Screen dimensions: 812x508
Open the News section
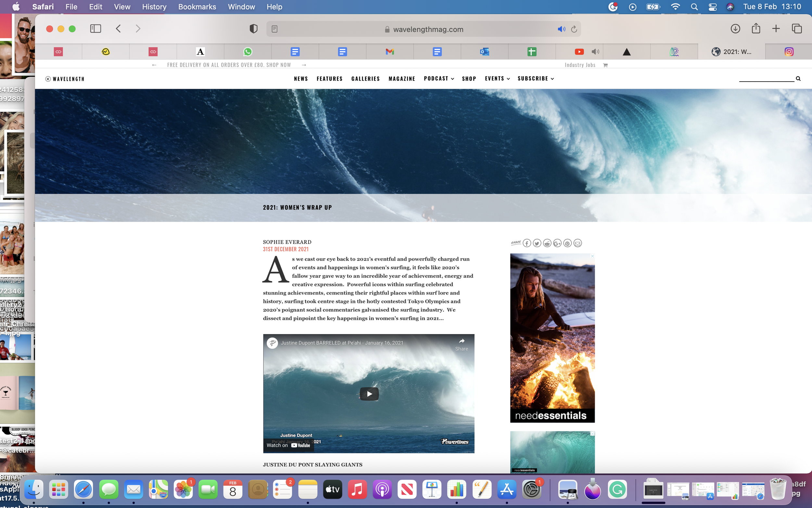click(x=301, y=79)
